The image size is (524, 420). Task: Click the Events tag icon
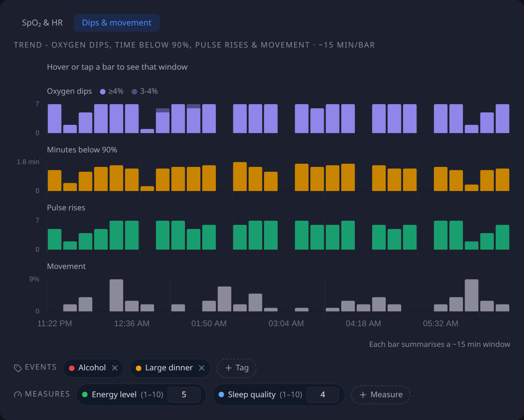coord(18,368)
